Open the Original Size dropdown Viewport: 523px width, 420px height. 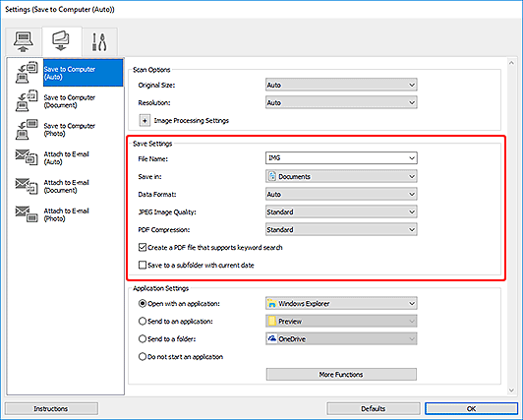(341, 85)
